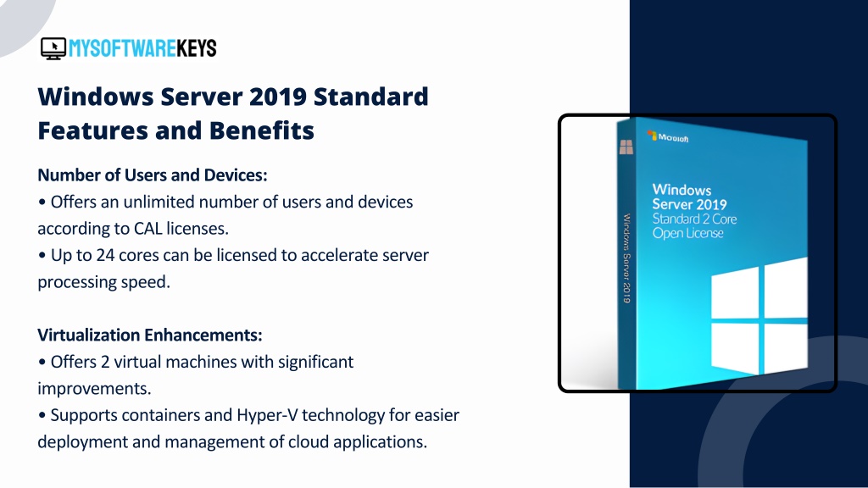This screenshot has height=488, width=868.
Task: Click the small Windows logo on box spine
Action: tap(626, 147)
